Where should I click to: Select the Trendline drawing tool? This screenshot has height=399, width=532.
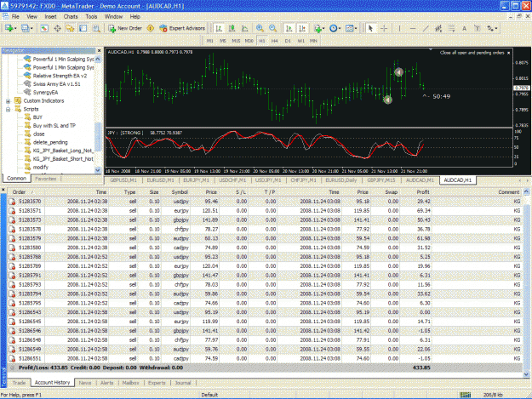(x=426, y=28)
